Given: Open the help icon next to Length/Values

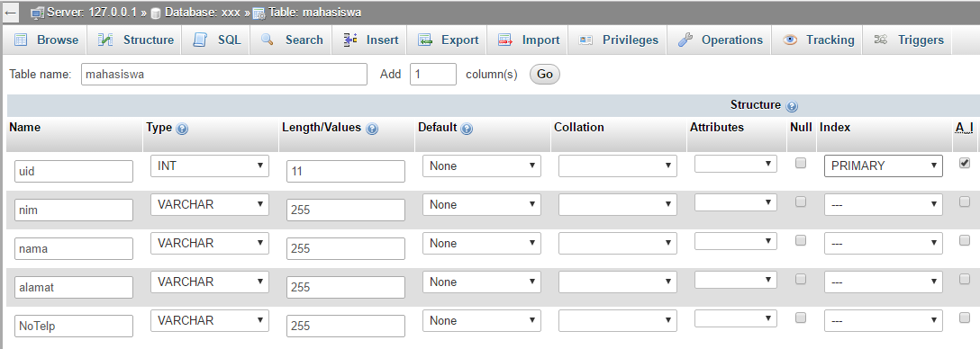Looking at the screenshot, I should point(372,130).
